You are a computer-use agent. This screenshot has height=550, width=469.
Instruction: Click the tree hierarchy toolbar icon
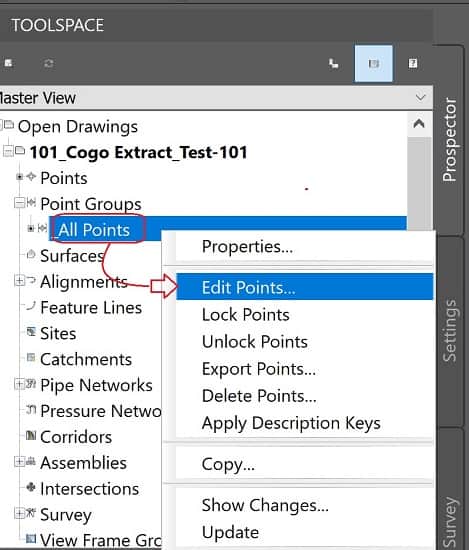[x=333, y=63]
